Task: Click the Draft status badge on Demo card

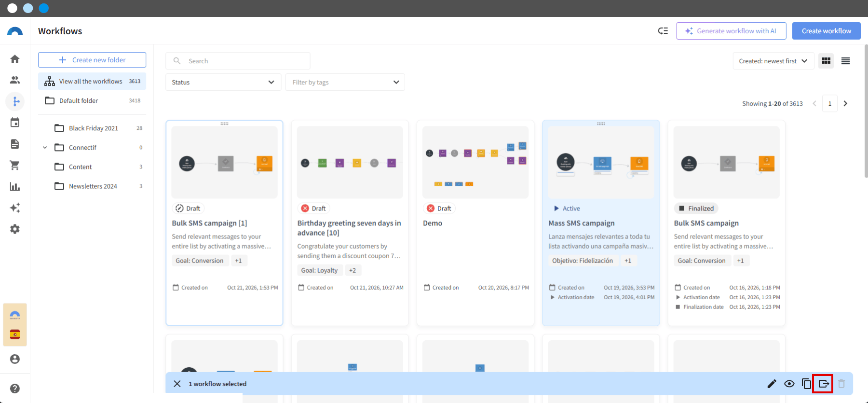Action: 440,208
